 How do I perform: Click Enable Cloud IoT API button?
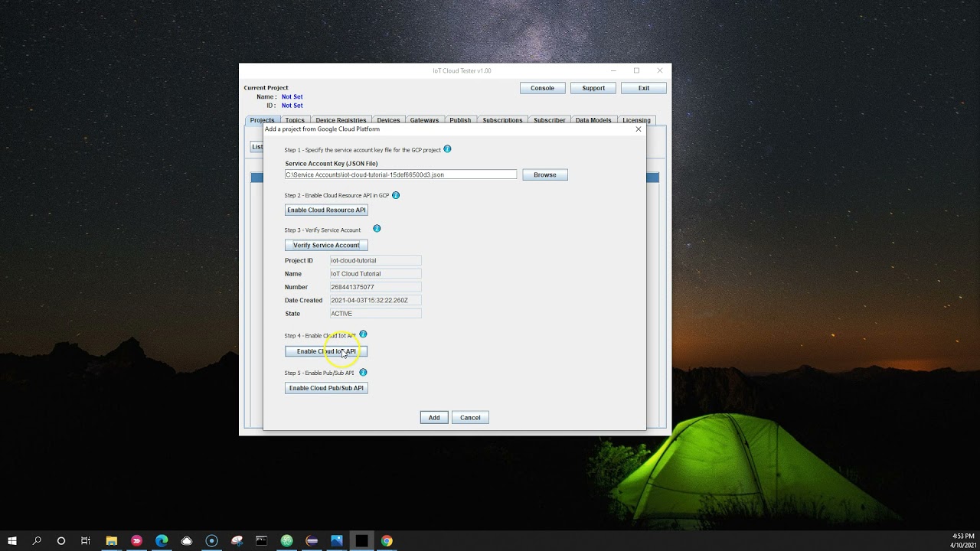click(x=326, y=351)
